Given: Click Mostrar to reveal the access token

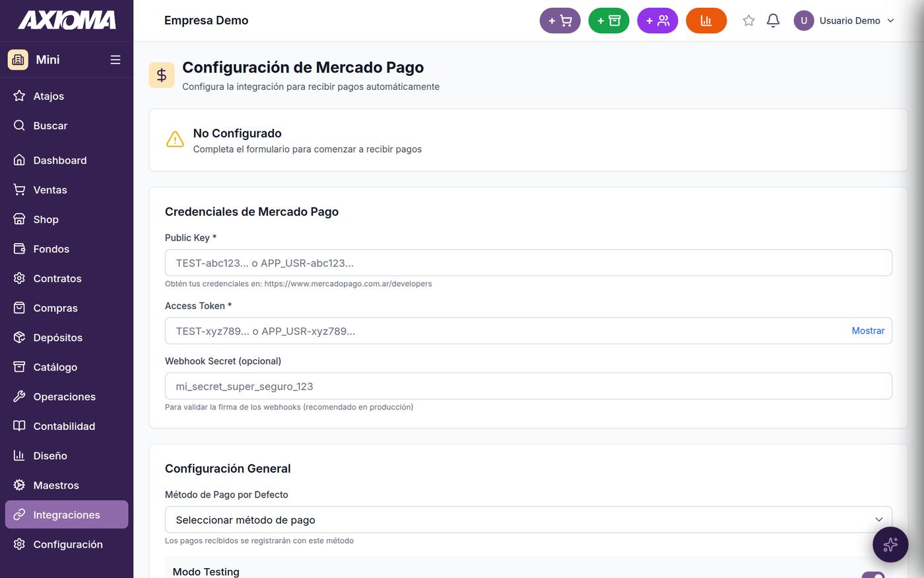Looking at the screenshot, I should click(x=868, y=331).
